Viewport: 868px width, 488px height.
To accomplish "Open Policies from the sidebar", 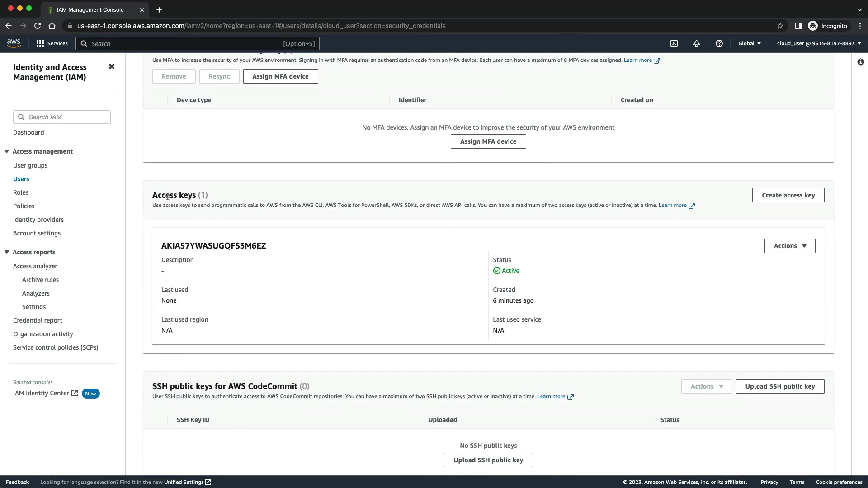I will click(24, 206).
